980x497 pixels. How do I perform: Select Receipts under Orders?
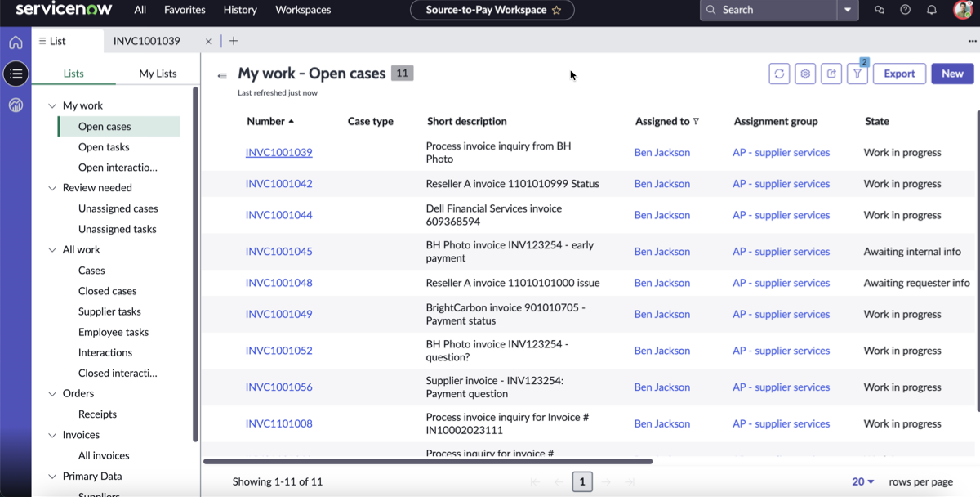97,414
